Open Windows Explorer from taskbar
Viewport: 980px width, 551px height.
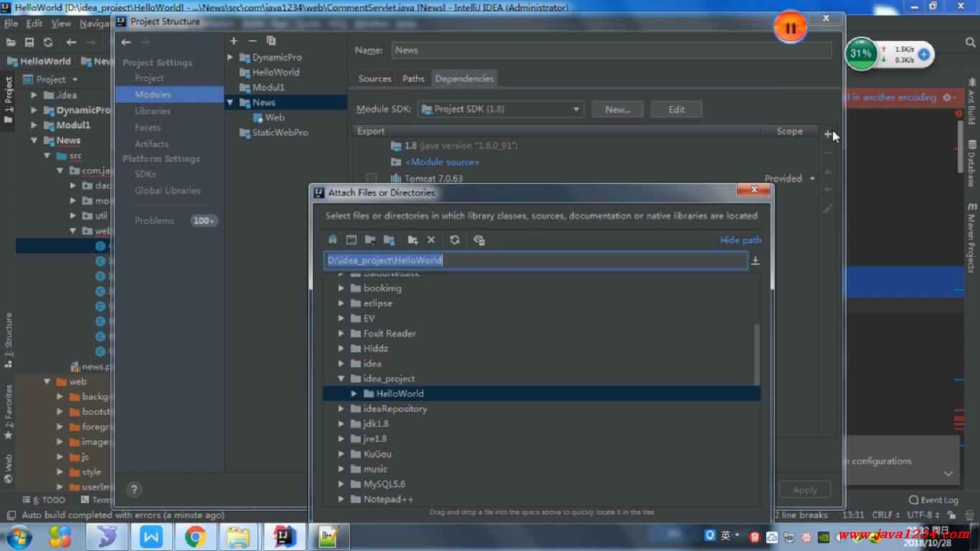238,536
